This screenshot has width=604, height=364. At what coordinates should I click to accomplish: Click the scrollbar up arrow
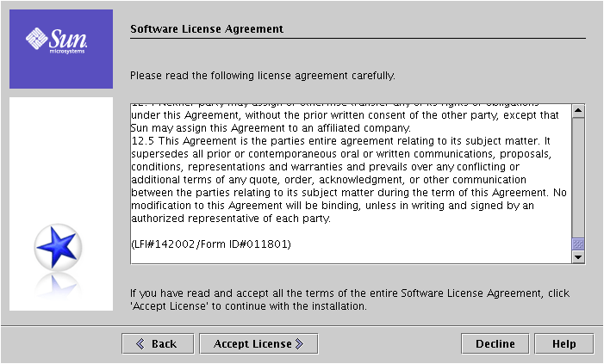pos(578,111)
